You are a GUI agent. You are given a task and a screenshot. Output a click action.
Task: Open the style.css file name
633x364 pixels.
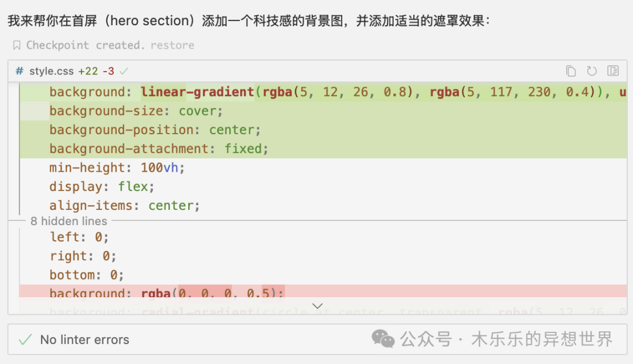(x=52, y=71)
